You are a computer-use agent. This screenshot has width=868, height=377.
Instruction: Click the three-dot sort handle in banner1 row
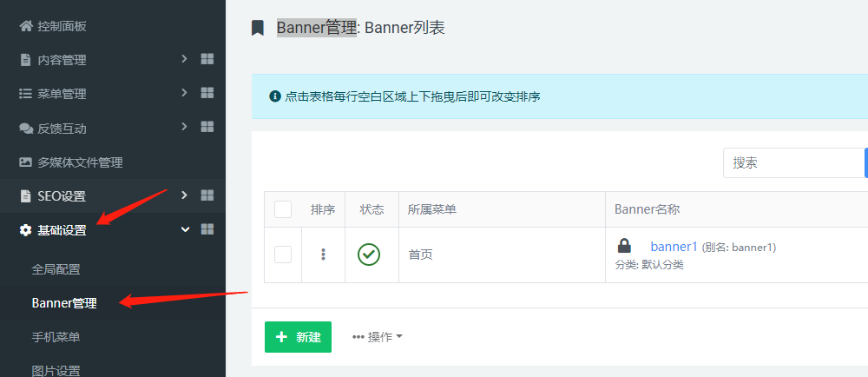point(323,255)
